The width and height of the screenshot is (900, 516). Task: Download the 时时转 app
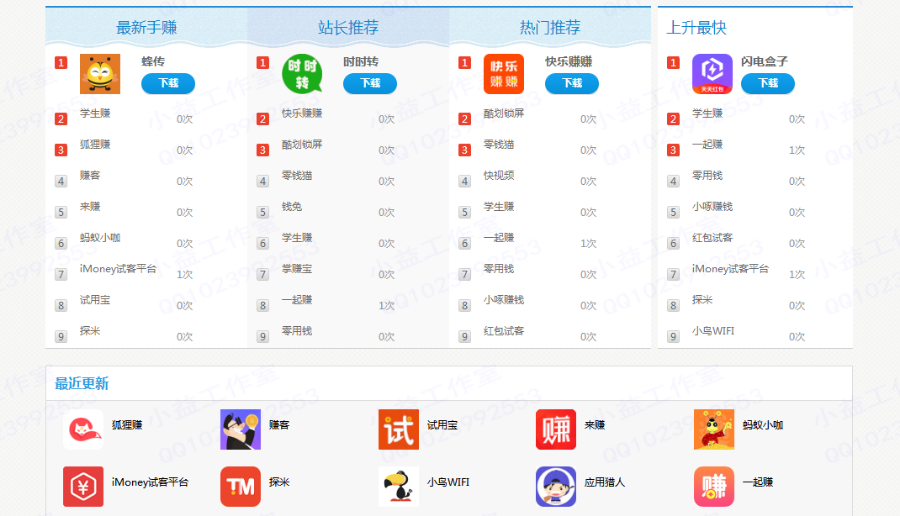pyautogui.click(x=370, y=83)
